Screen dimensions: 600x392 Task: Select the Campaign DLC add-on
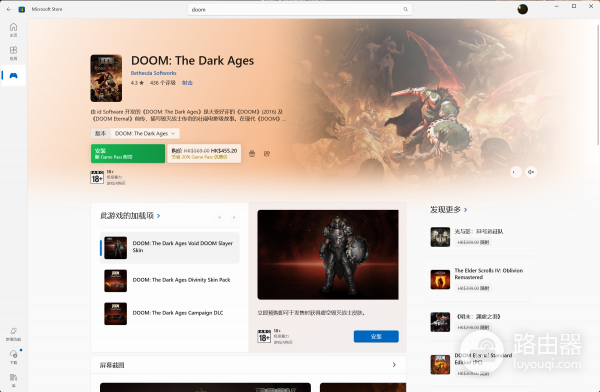[x=170, y=313]
